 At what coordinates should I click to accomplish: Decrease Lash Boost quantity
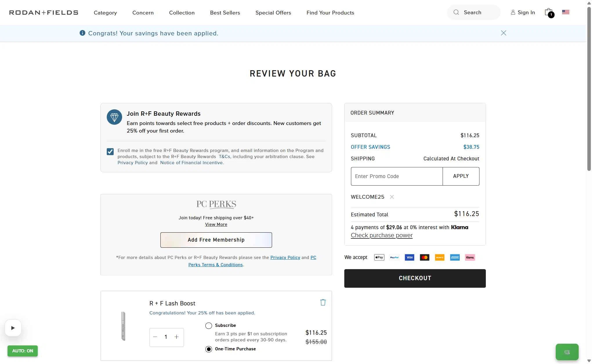tap(155, 337)
